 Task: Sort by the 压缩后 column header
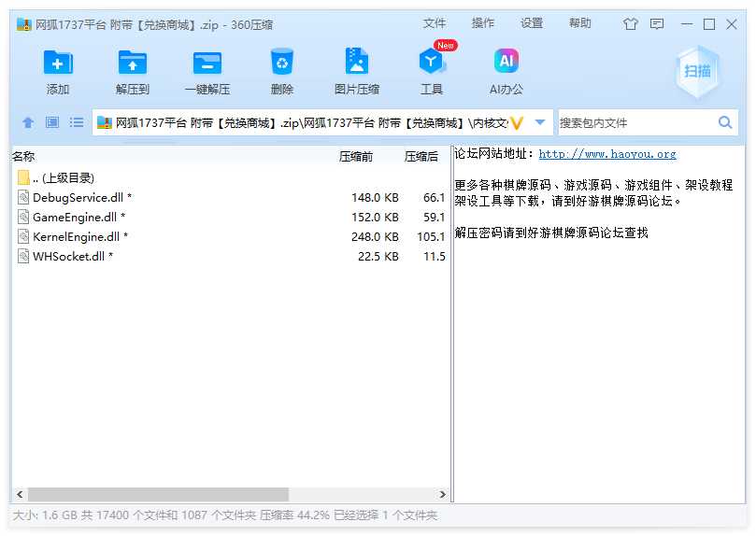(421, 157)
